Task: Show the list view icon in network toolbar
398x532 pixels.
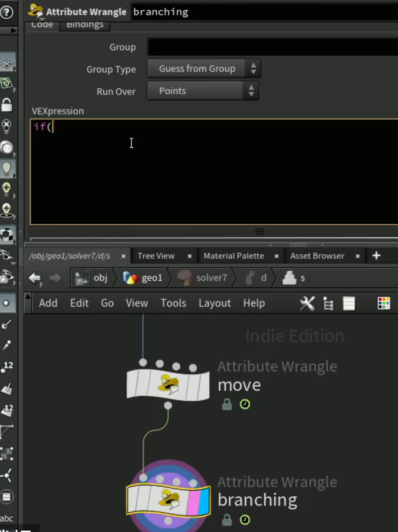Action: (x=349, y=304)
